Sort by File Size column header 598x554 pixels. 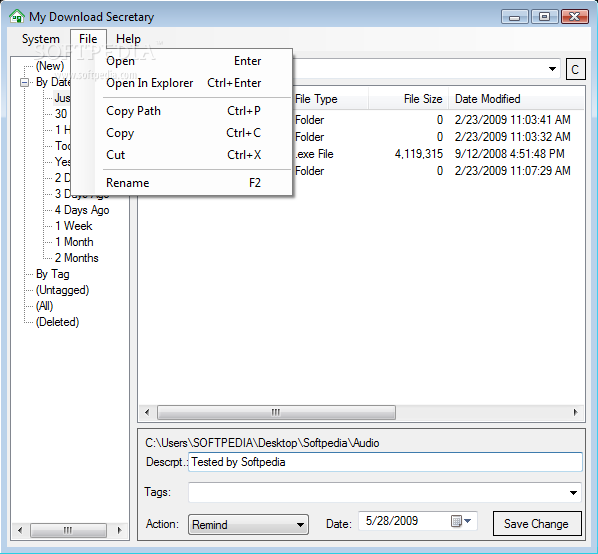point(408,99)
